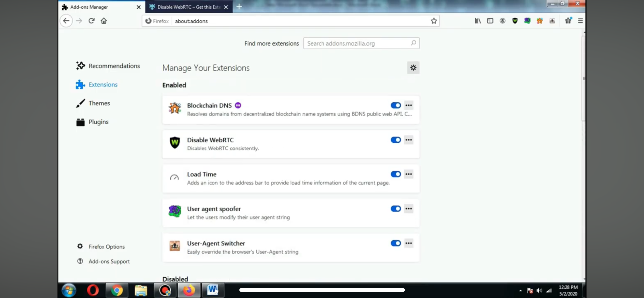Screen dimensions: 644x298
Task: Click the Blockchain DNS toolbar icon
Action: (540, 21)
